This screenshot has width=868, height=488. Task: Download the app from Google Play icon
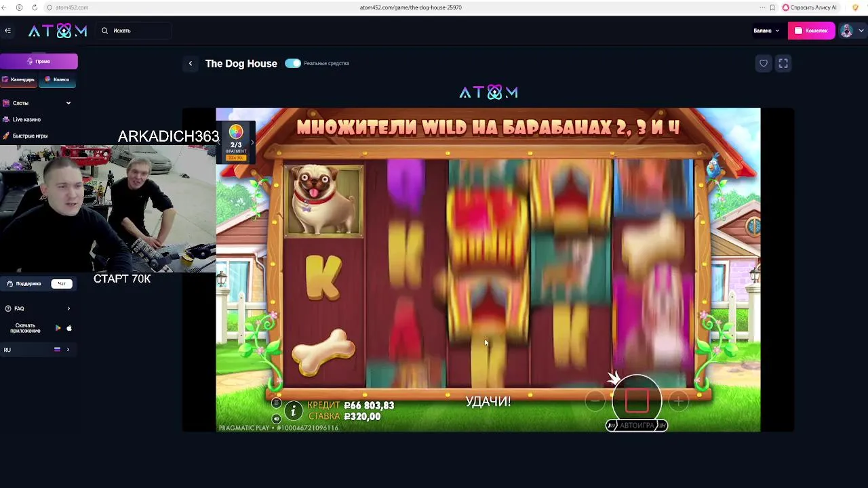click(x=58, y=328)
